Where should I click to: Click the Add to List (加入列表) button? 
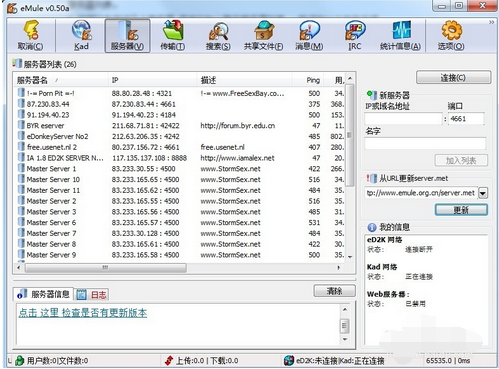[x=461, y=160]
